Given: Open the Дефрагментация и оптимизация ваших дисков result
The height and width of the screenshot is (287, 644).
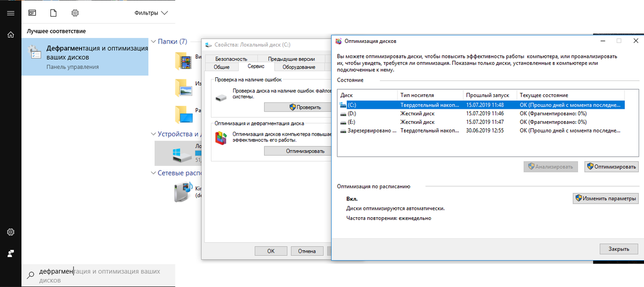Looking at the screenshot, I should pos(85,57).
